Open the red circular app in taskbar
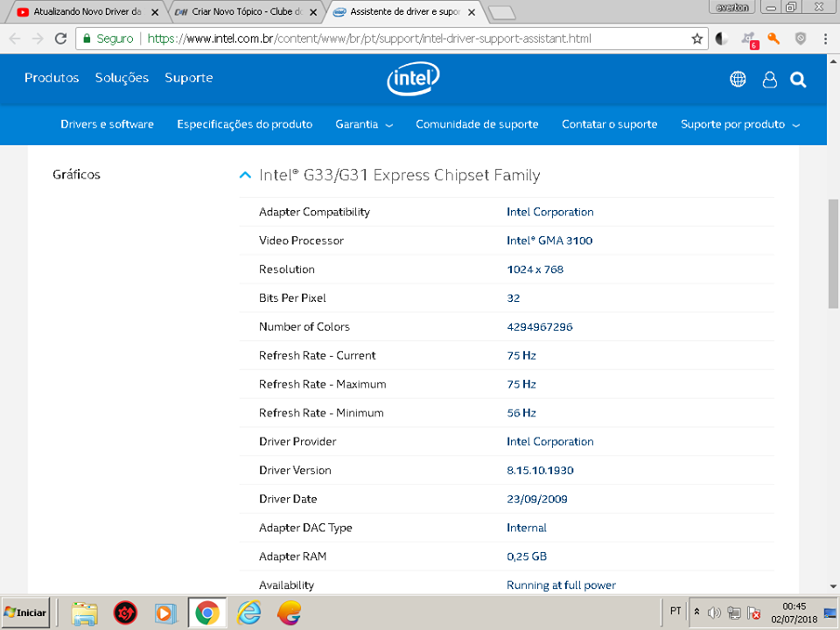Image resolution: width=840 pixels, height=630 pixels. click(x=125, y=612)
